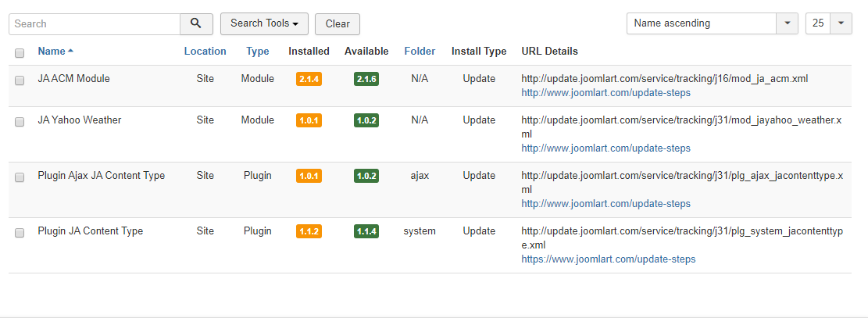Sort the table by Folder column
Screen dimensions: 868x318
[420, 51]
